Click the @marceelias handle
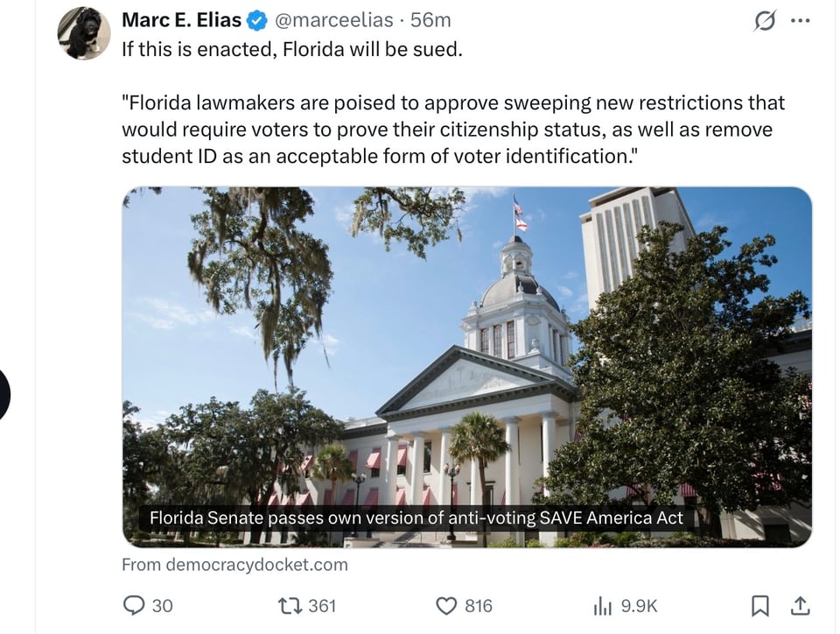This screenshot has height=634, width=840. [x=333, y=19]
